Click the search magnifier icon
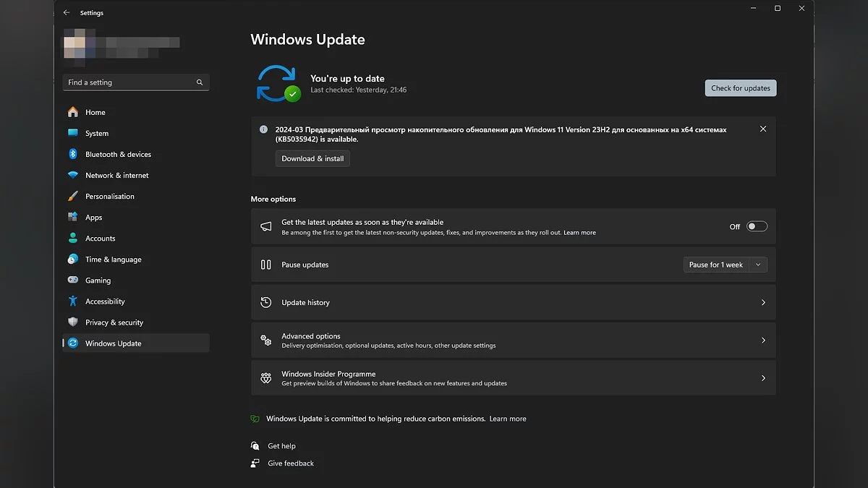The width and height of the screenshot is (868, 488). [x=200, y=82]
